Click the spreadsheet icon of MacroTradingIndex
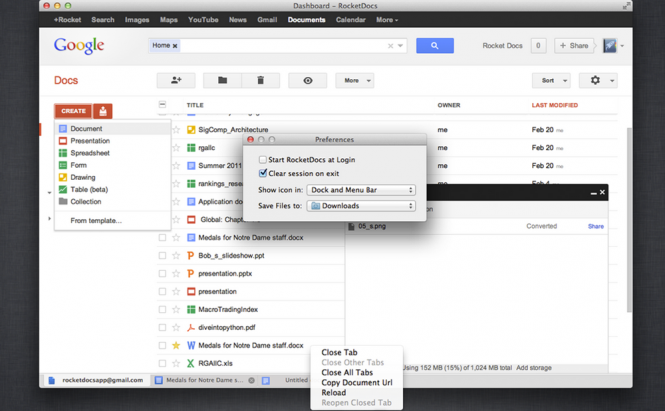This screenshot has width=665, height=411. tap(191, 309)
